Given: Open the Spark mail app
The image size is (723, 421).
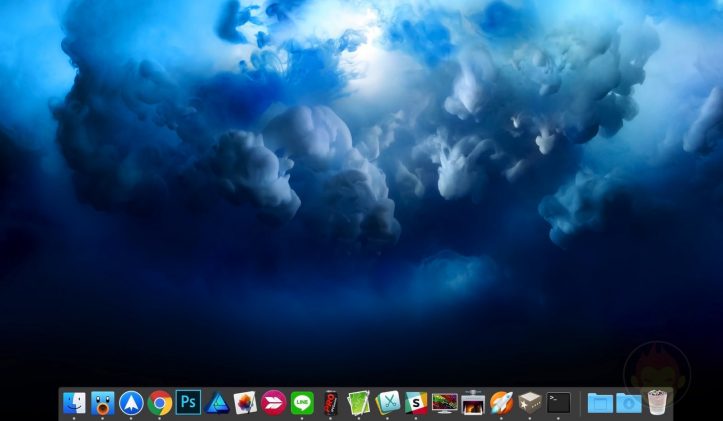Looking at the screenshot, I should (x=131, y=403).
